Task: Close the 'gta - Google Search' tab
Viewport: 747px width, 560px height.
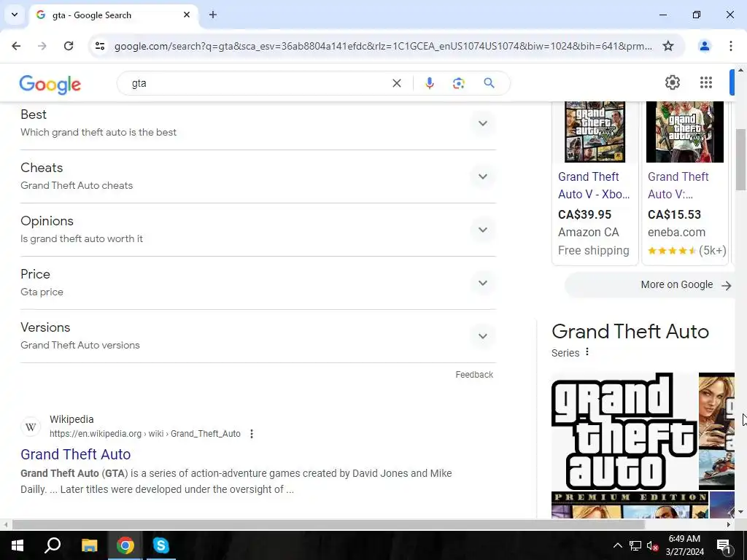Action: coord(187,15)
